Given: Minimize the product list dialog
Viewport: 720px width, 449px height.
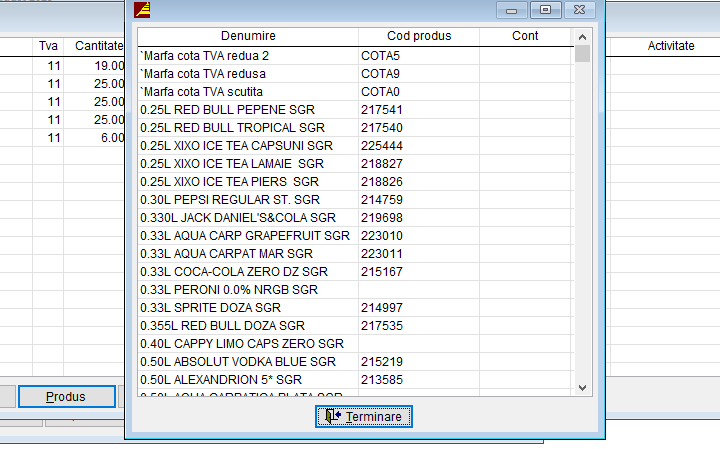Looking at the screenshot, I should click(x=512, y=10).
